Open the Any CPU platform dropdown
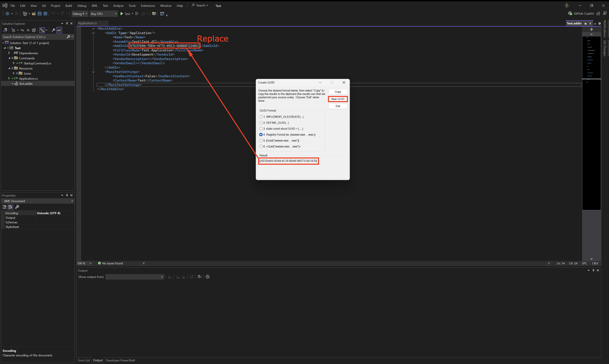609x364 pixels. tap(104, 14)
